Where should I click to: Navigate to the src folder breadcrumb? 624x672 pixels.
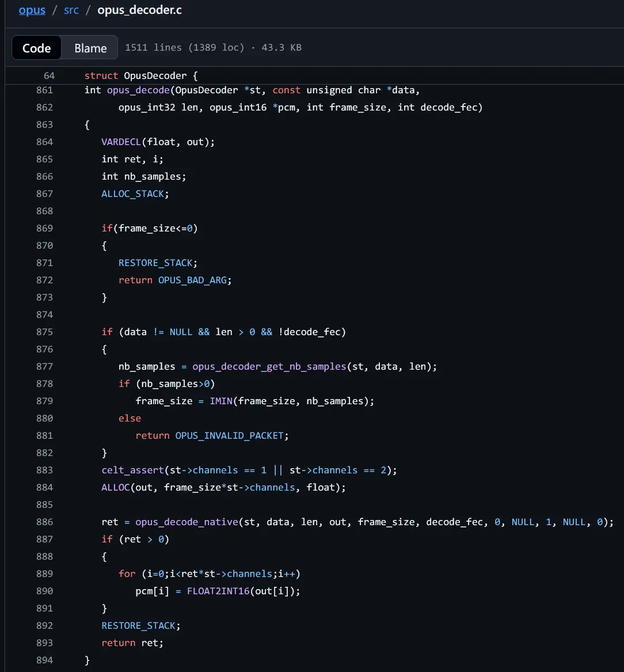71,10
